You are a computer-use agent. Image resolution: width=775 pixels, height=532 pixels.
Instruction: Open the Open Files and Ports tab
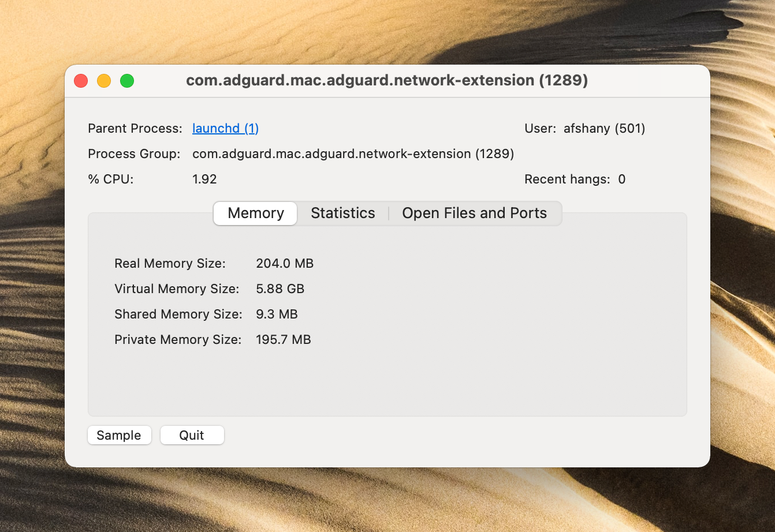[x=475, y=213]
